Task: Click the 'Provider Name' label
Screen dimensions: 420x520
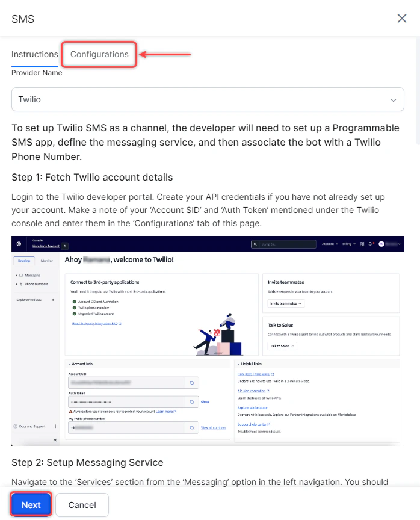Action: (x=37, y=73)
